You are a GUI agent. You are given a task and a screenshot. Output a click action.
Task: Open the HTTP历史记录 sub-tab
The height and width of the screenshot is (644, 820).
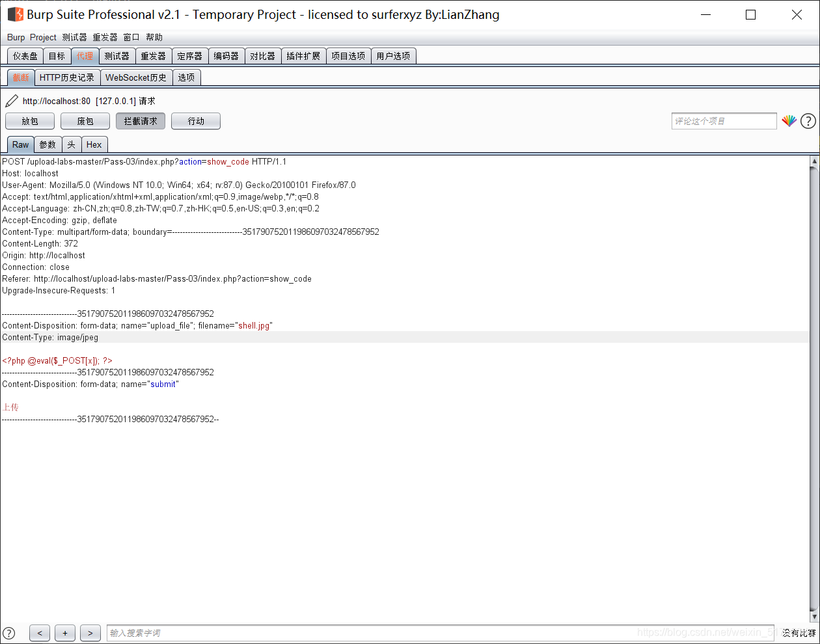click(67, 77)
